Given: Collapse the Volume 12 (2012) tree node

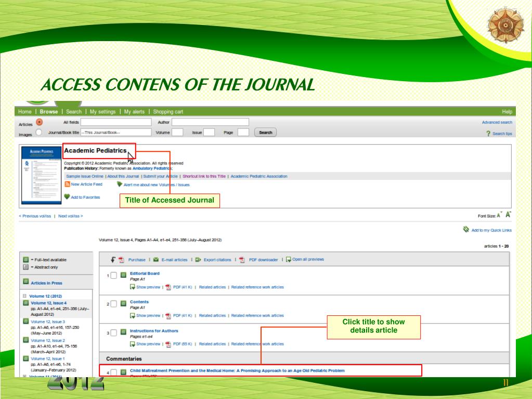Looking at the screenshot, I should click(x=24, y=296).
